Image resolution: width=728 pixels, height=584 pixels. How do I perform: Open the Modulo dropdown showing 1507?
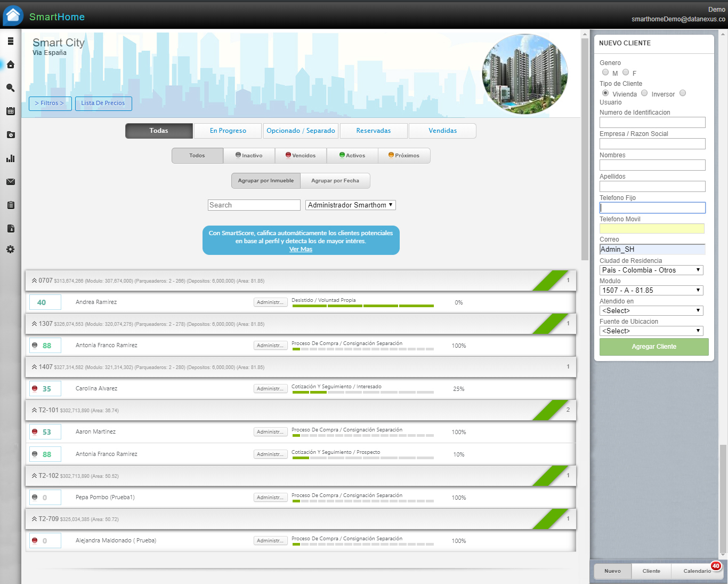[651, 290]
